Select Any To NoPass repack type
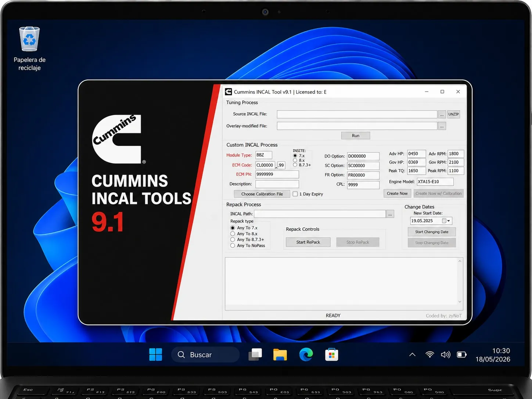This screenshot has width=532, height=399. click(x=233, y=245)
